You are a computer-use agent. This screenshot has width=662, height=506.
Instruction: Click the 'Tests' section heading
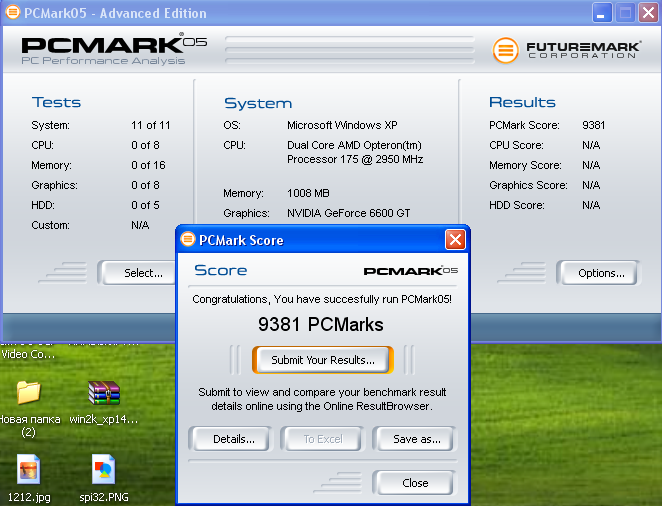56,102
